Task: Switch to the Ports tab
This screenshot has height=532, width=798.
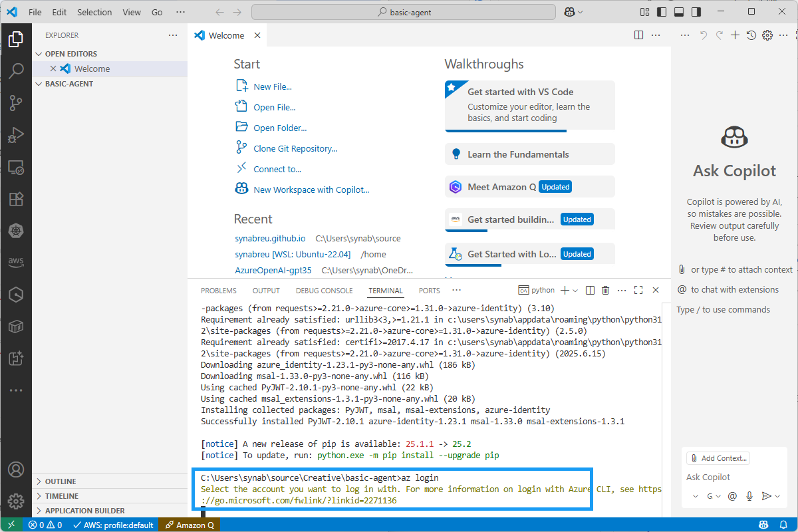Action: click(430, 291)
